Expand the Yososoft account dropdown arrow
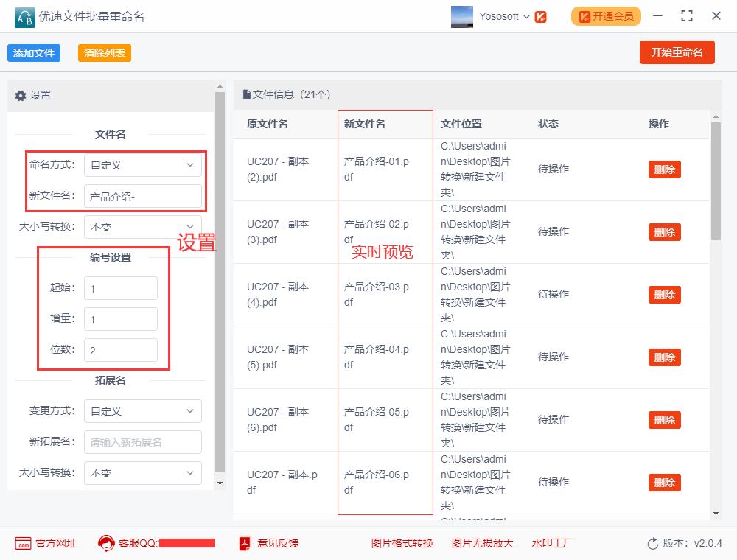 pyautogui.click(x=526, y=17)
